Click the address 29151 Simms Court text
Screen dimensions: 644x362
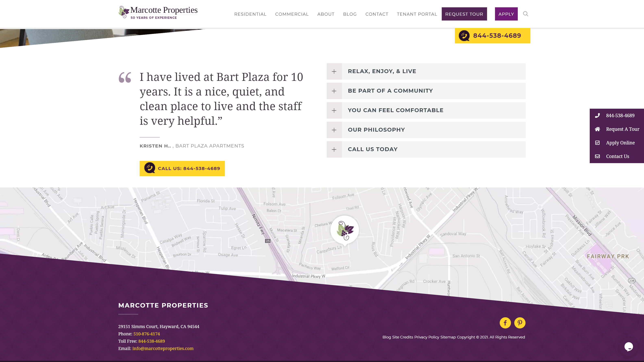[159, 326]
